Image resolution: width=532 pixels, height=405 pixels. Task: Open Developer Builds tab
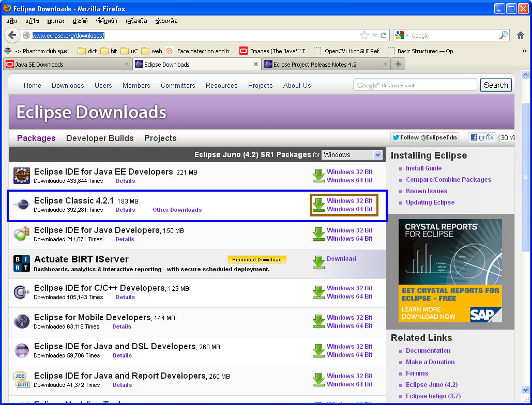(x=100, y=138)
